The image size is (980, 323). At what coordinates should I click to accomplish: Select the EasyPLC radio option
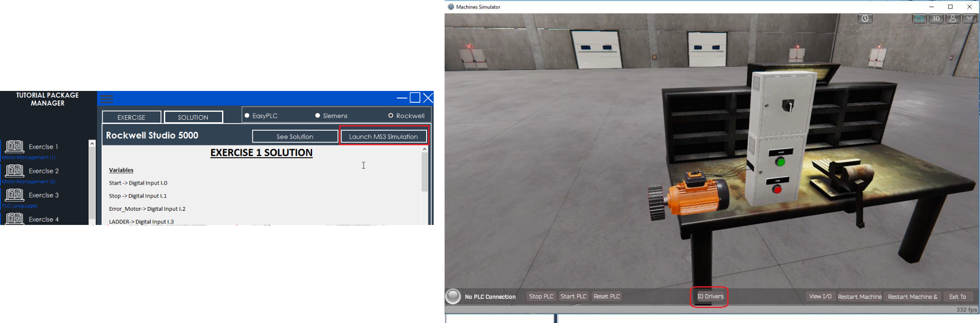[x=261, y=116]
